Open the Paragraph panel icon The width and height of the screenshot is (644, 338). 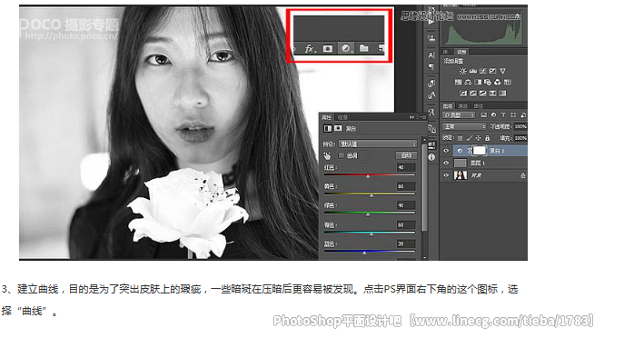431,65
